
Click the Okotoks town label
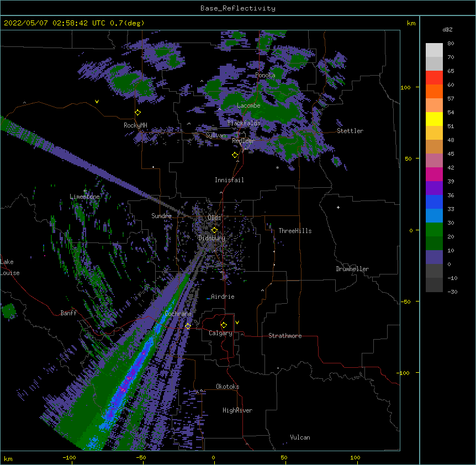point(228,387)
